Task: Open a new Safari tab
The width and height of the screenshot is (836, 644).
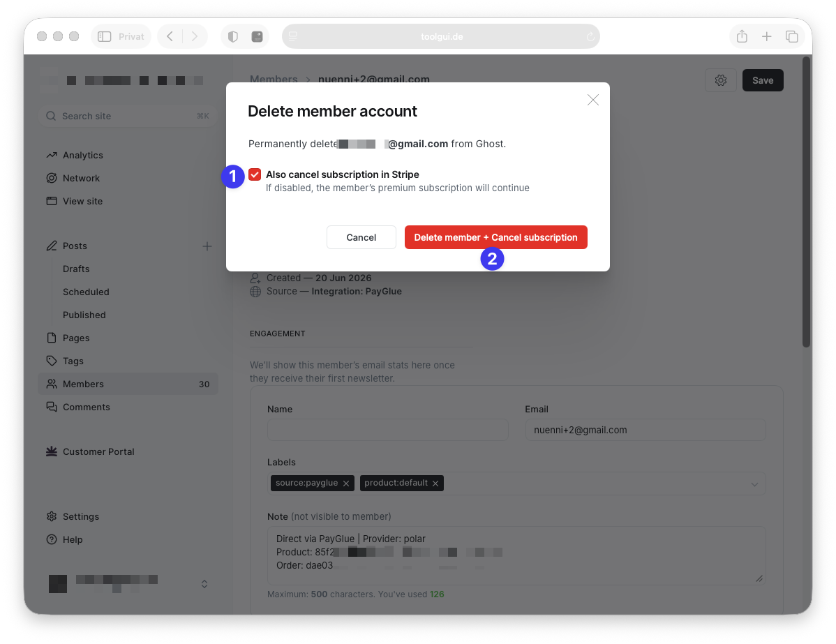Action: click(766, 36)
